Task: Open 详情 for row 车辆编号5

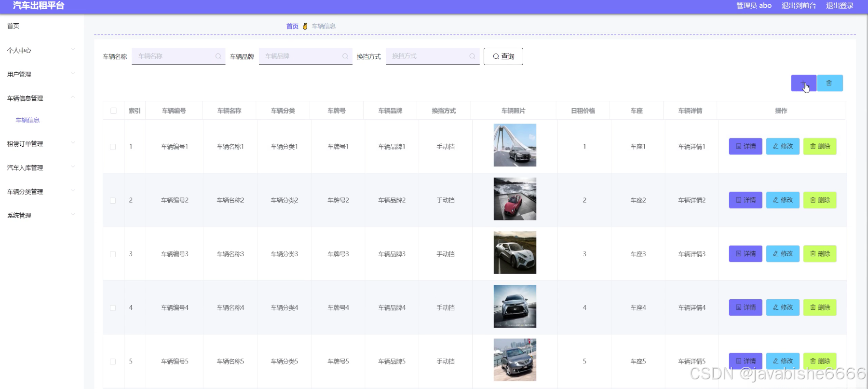Action: point(746,361)
